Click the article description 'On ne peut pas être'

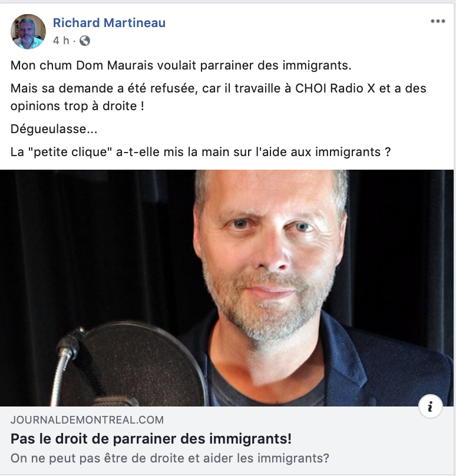(170, 458)
